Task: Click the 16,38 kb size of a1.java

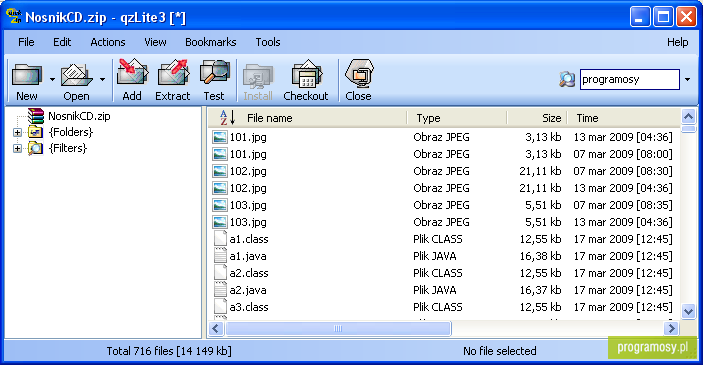Action: [x=540, y=256]
